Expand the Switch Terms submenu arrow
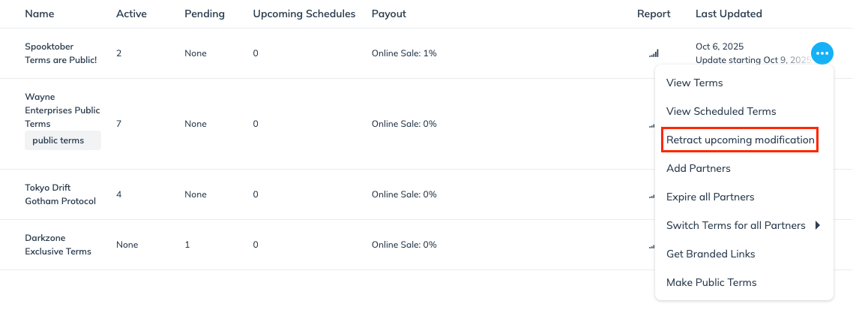868x313 pixels. pyautogui.click(x=818, y=225)
